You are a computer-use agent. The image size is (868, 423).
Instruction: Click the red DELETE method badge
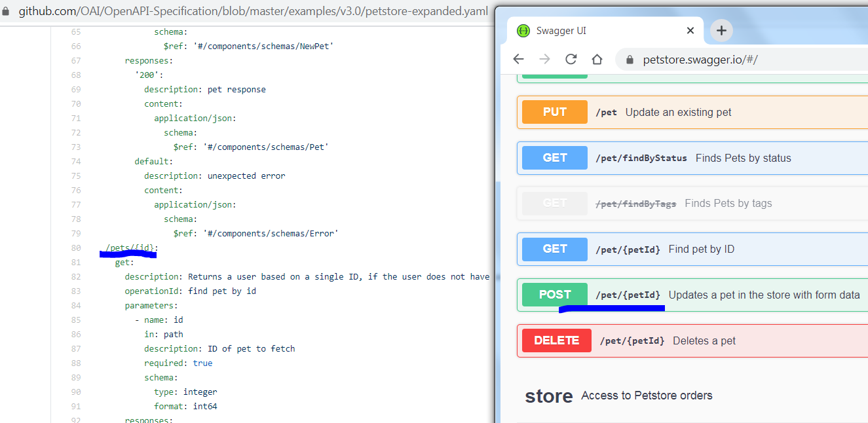pos(557,340)
